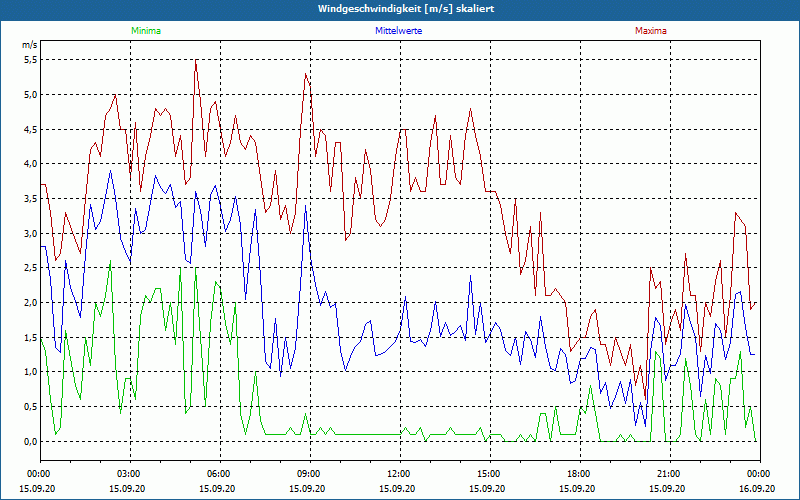Click the 2,0 y-axis value
The image size is (800, 500).
pos(31,303)
